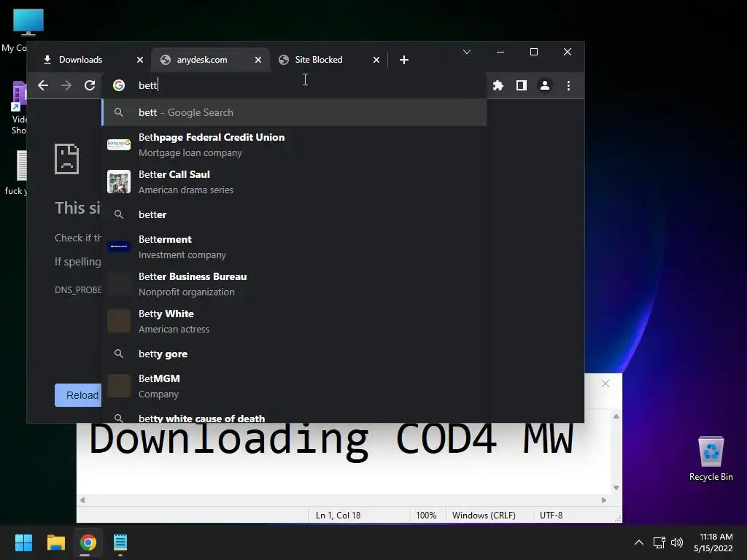Viewport: 747px width, 560px height.
Task: Choose Betty White suggestion
Action: (295, 321)
